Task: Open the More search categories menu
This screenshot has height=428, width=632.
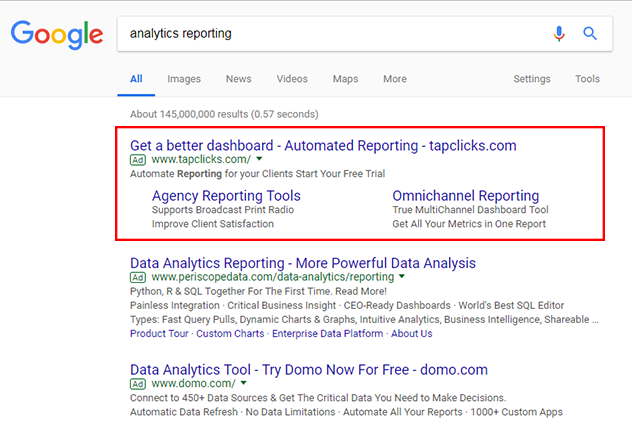Action: (x=395, y=79)
